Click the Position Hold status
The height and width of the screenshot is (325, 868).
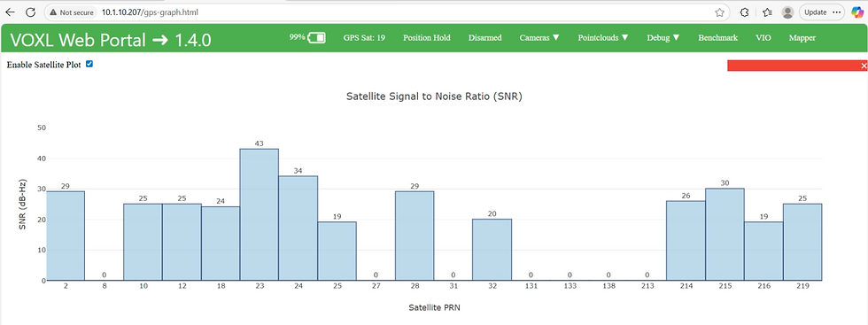[x=427, y=38]
